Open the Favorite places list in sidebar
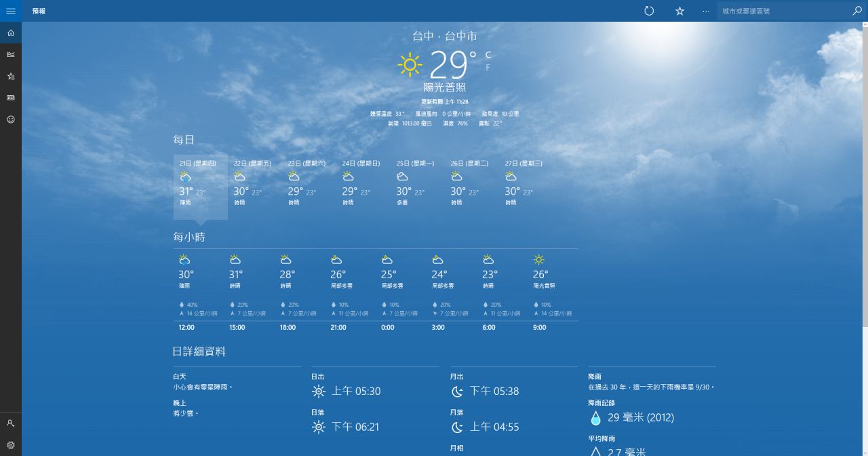This screenshot has height=456, width=868. coord(11,76)
